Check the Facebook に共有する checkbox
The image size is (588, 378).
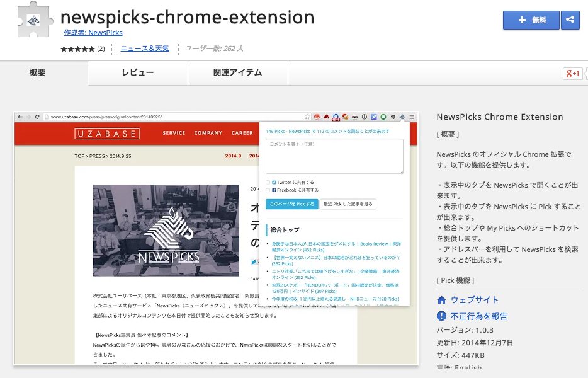click(268, 190)
